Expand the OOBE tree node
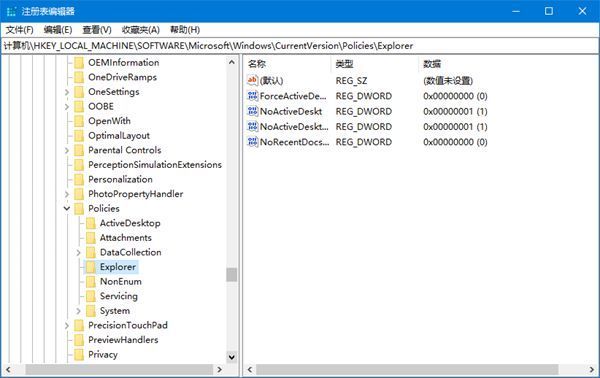Screen dimensions: 600x378 pyautogui.click(x=67, y=107)
